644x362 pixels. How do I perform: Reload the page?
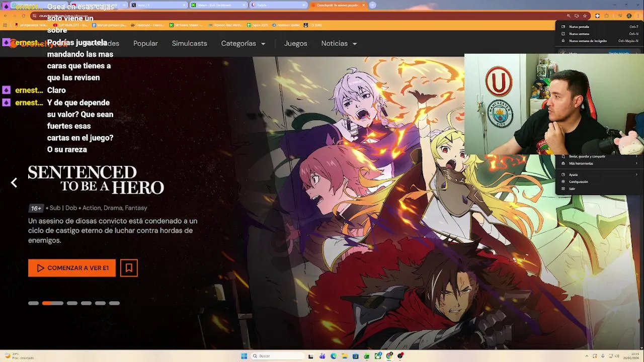pos(23,16)
